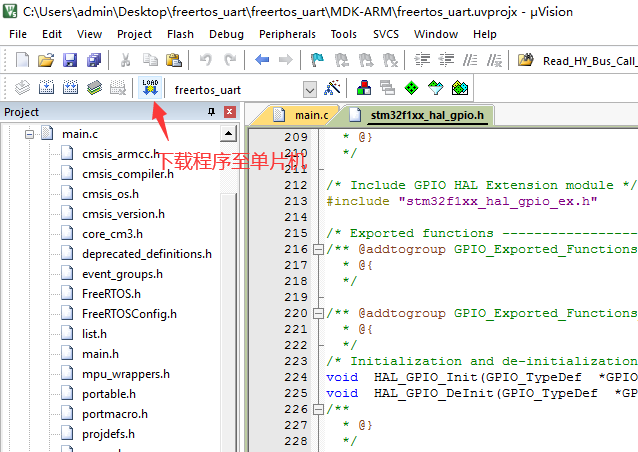Click the Read_HY_Bus_Call find field
This screenshot has width=638, height=452.
(589, 61)
